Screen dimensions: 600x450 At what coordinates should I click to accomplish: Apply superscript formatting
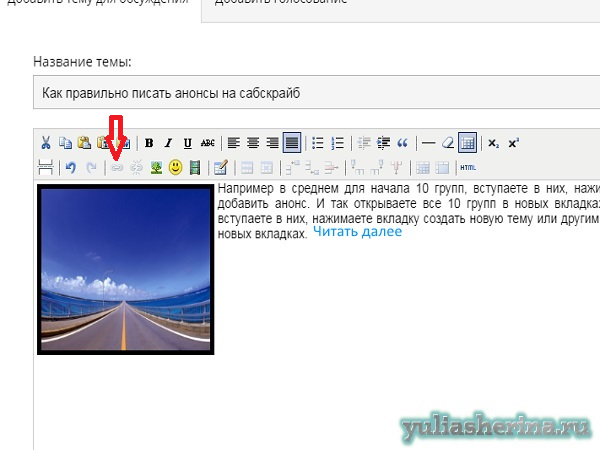pyautogui.click(x=513, y=143)
